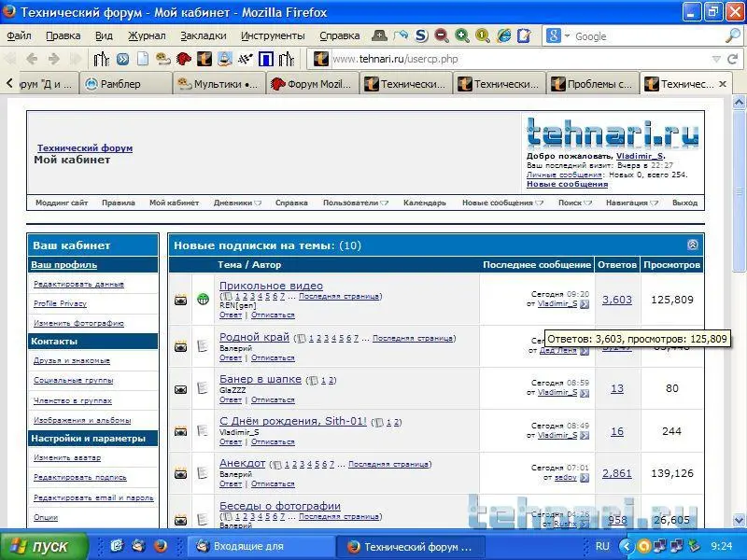
Task: Click the yellow reset-zoom magnifier icon
Action: coord(483,35)
